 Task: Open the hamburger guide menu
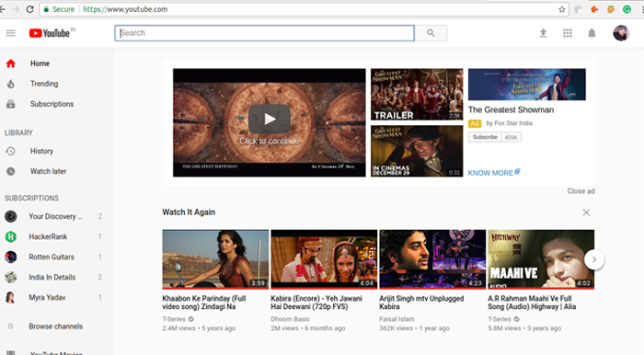tap(11, 33)
